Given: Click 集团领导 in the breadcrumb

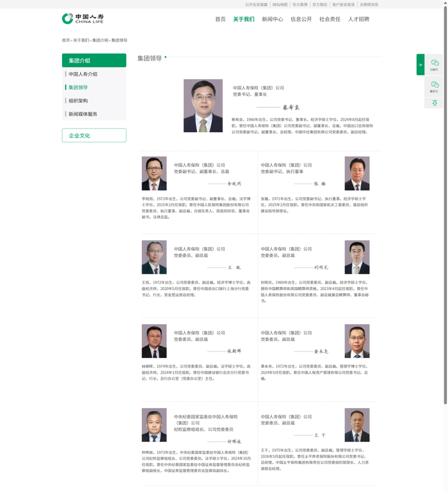Looking at the screenshot, I should (119, 40).
